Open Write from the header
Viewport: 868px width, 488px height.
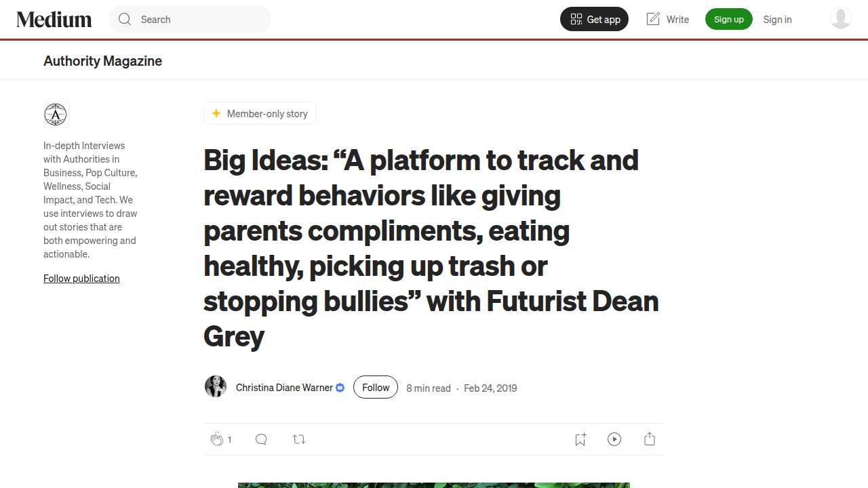(x=667, y=19)
